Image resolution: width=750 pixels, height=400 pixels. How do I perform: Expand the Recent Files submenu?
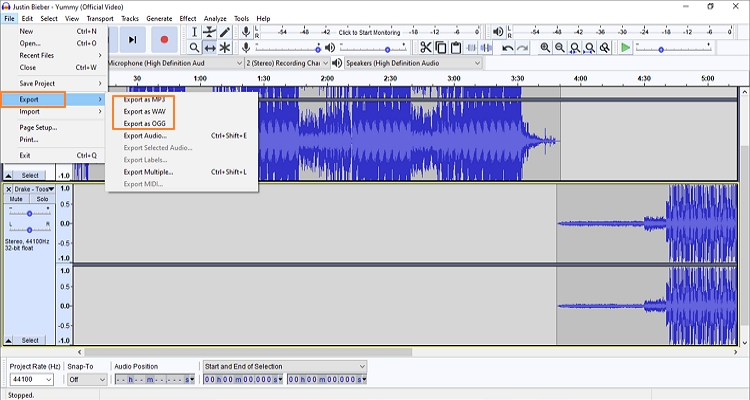53,56
